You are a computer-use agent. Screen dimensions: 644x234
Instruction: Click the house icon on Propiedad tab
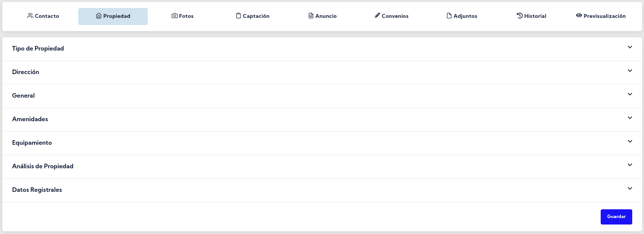click(x=99, y=16)
